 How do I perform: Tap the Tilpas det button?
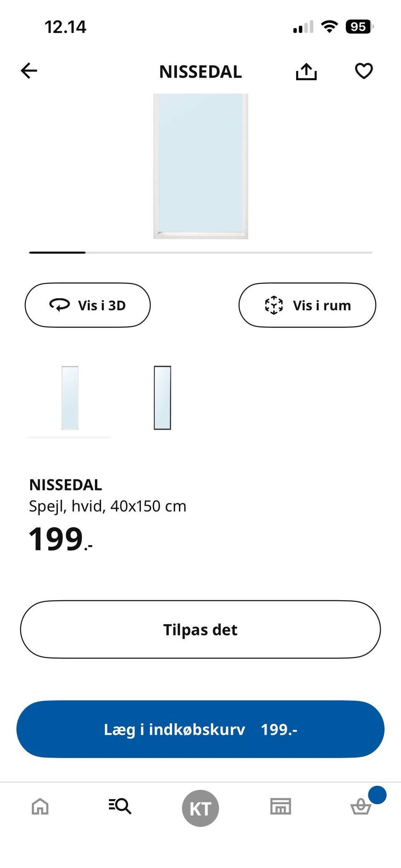(x=200, y=629)
